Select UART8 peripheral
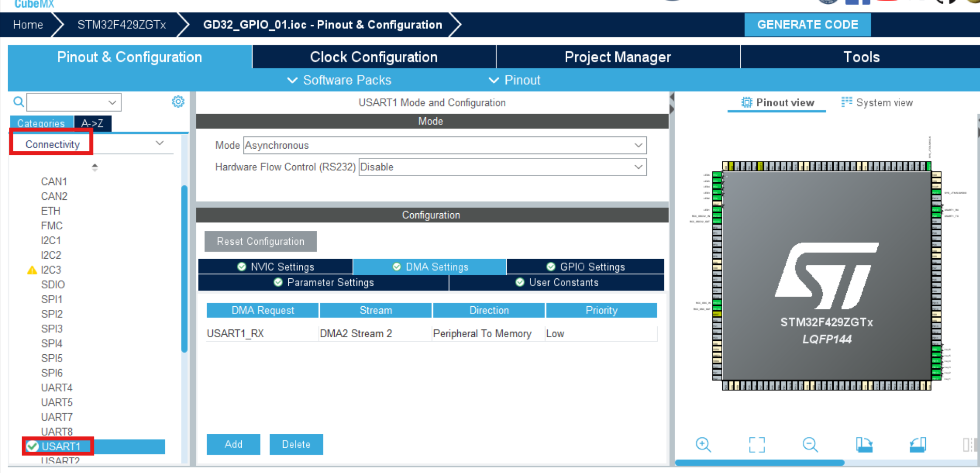This screenshot has height=473, width=980. (x=57, y=432)
